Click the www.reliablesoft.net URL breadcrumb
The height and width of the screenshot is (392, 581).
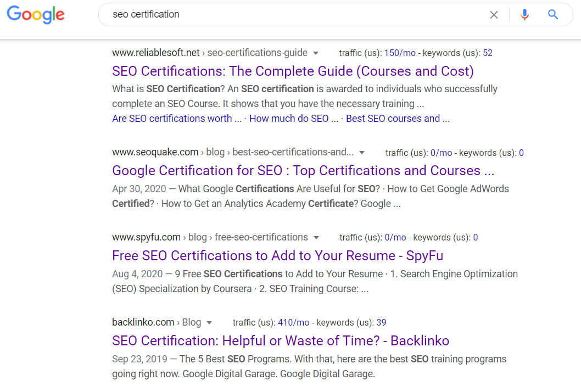click(210, 53)
